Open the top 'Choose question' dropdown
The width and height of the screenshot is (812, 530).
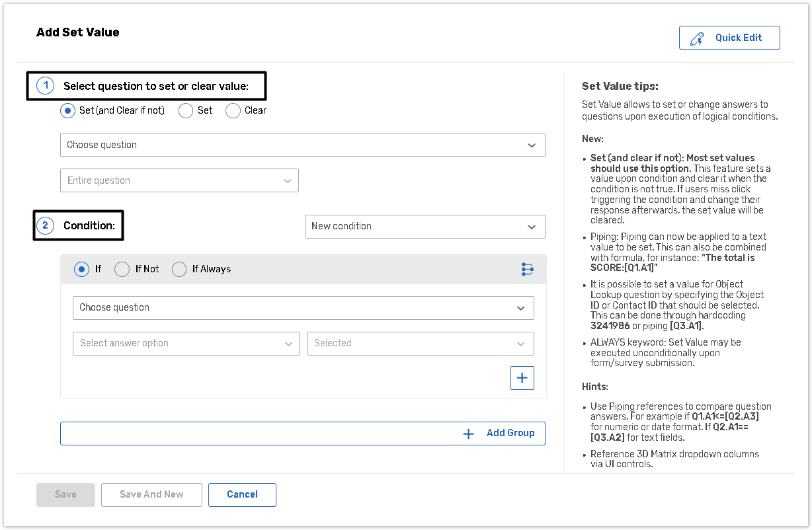click(x=302, y=145)
